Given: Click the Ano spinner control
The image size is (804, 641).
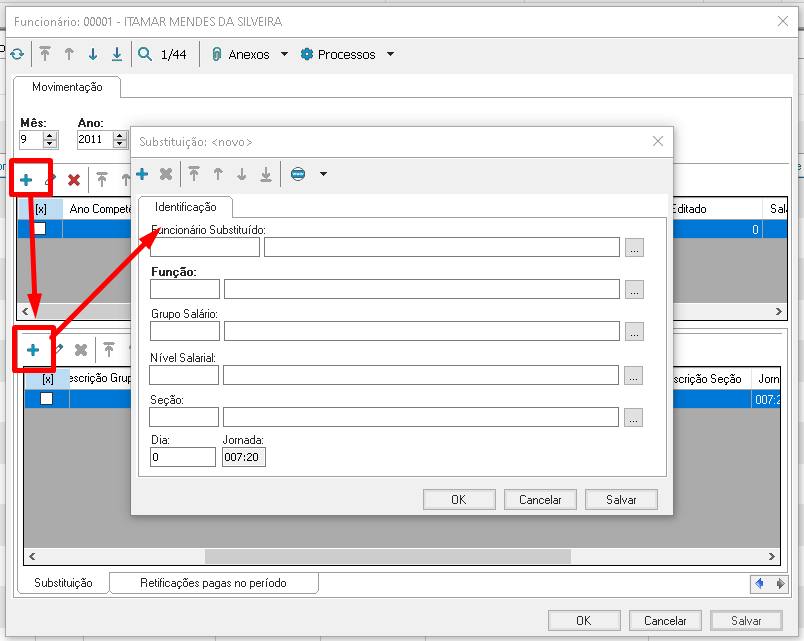Looking at the screenshot, I should [119, 139].
